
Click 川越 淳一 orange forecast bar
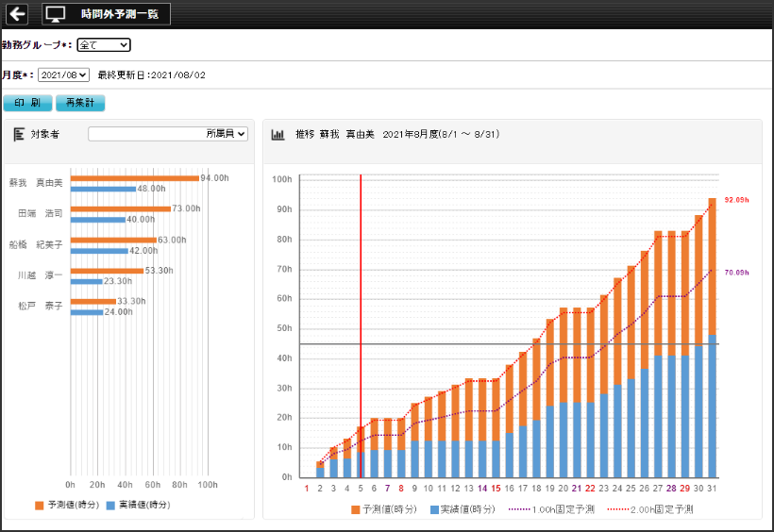pyautogui.click(x=107, y=271)
